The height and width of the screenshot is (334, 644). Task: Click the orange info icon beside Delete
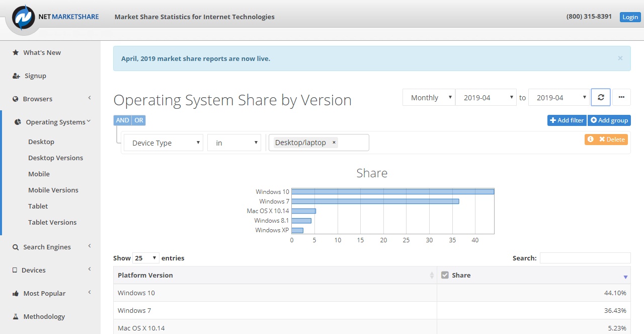(590, 139)
